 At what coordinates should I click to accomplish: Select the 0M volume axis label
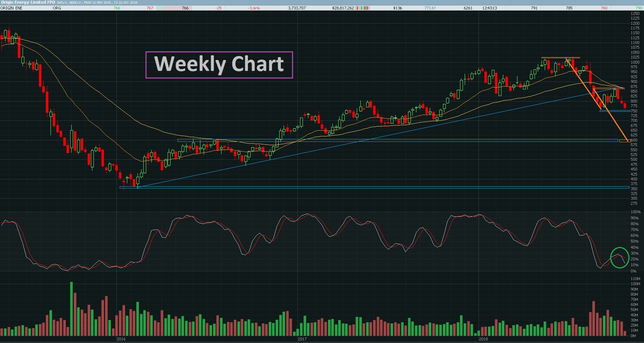click(633, 336)
